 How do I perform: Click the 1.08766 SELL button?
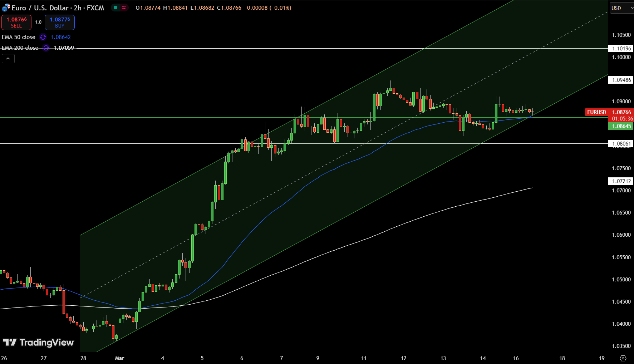(x=16, y=22)
